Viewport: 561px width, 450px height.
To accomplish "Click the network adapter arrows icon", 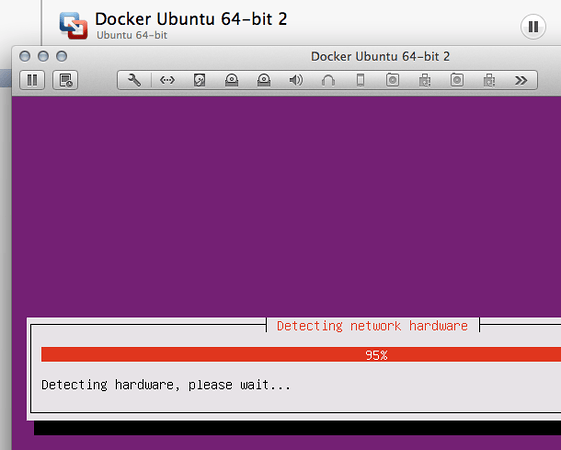I will point(167,80).
